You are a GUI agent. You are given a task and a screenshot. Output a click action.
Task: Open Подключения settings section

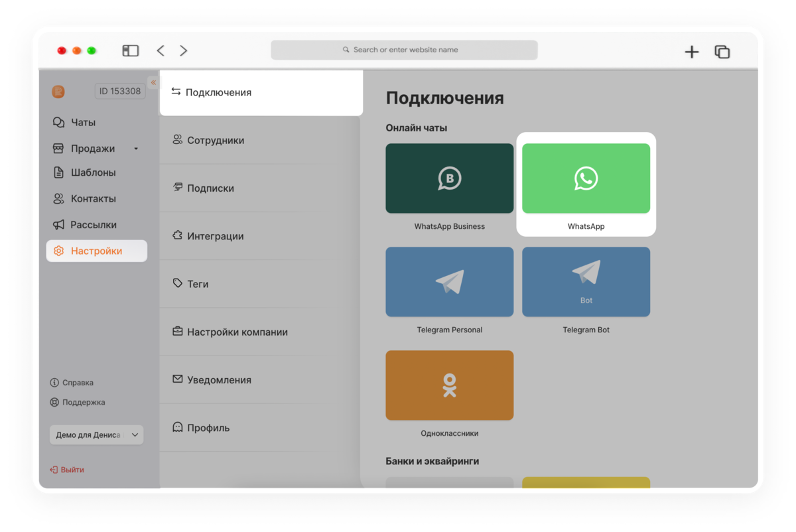coord(261,92)
